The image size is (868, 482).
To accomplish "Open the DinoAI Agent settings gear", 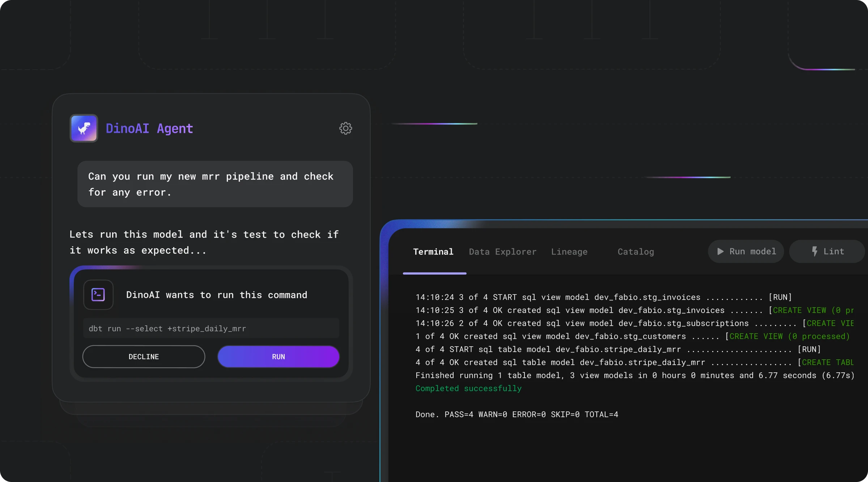I will pos(345,128).
